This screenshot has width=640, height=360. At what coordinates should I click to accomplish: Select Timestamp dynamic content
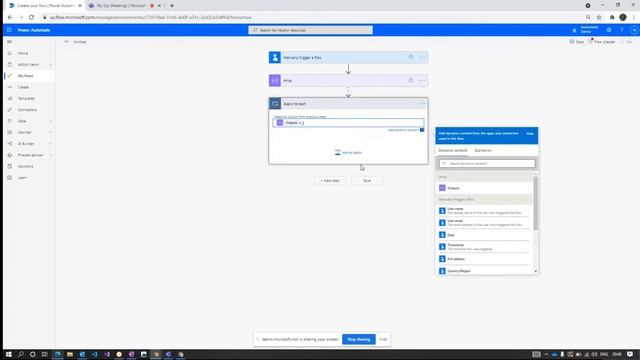[x=484, y=247]
